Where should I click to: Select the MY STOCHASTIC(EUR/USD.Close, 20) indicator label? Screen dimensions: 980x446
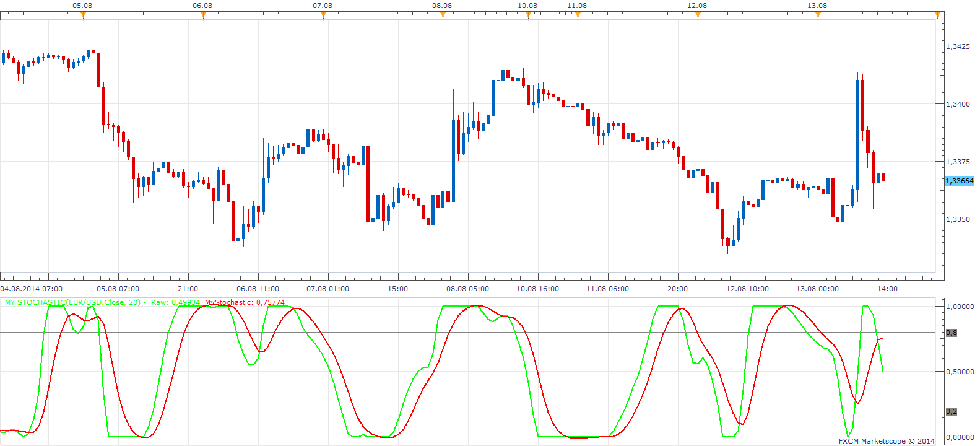point(73,302)
